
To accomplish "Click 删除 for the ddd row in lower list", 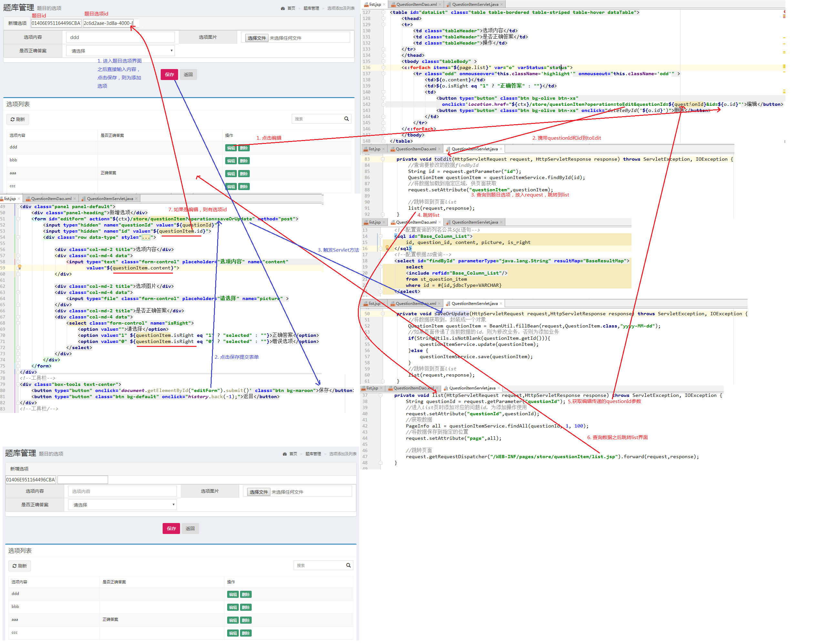I will click(x=246, y=594).
